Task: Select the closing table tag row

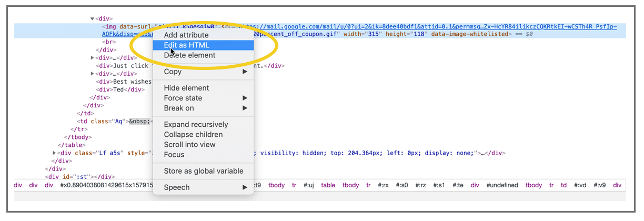Action: [x=71, y=145]
